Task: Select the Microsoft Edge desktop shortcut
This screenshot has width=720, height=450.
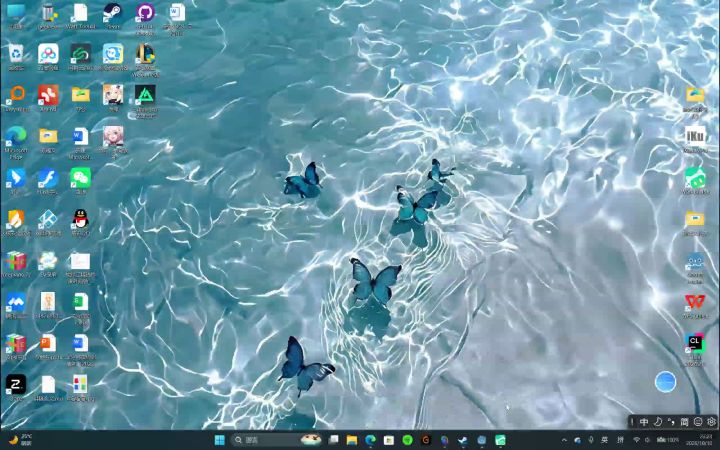Action: pyautogui.click(x=16, y=136)
